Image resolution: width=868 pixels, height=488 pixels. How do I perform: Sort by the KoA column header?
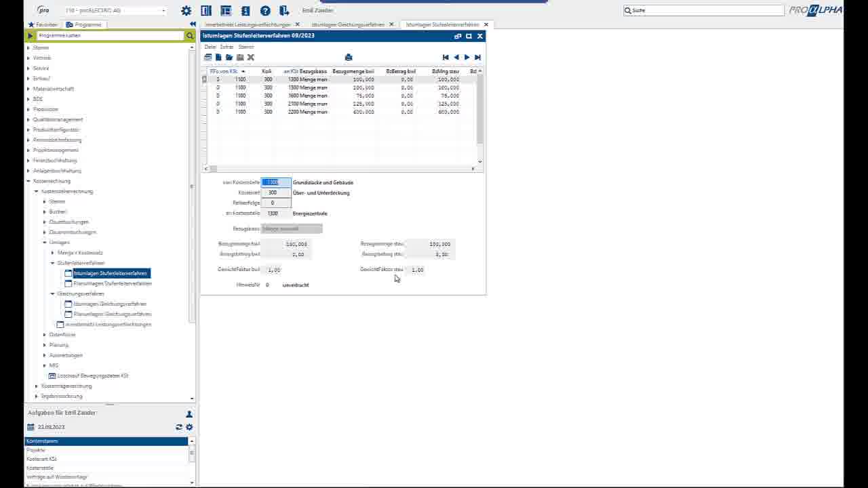coord(267,71)
